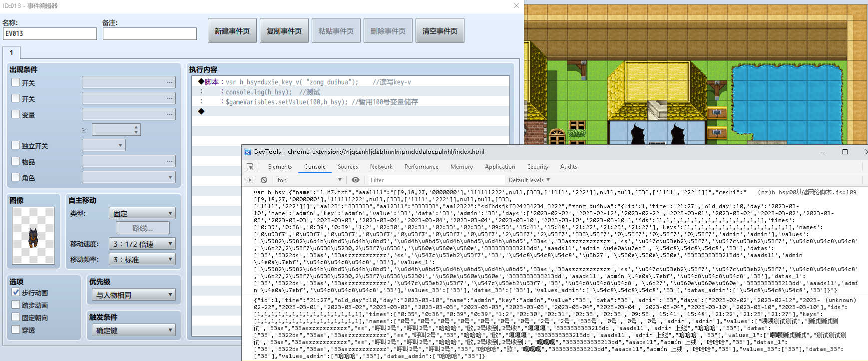Screen dimensions: 868x361
Task: Enable the 物品 condition checkbox
Action: coord(16,161)
